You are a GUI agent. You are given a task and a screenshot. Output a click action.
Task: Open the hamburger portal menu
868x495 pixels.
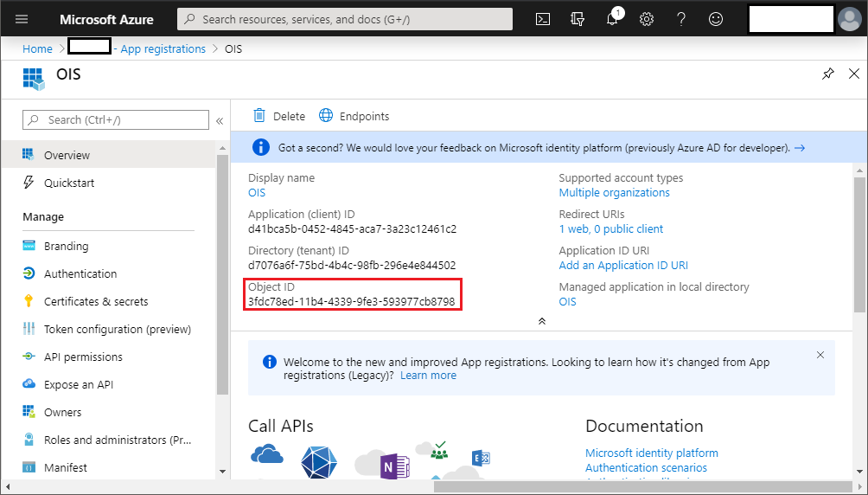pyautogui.click(x=22, y=19)
